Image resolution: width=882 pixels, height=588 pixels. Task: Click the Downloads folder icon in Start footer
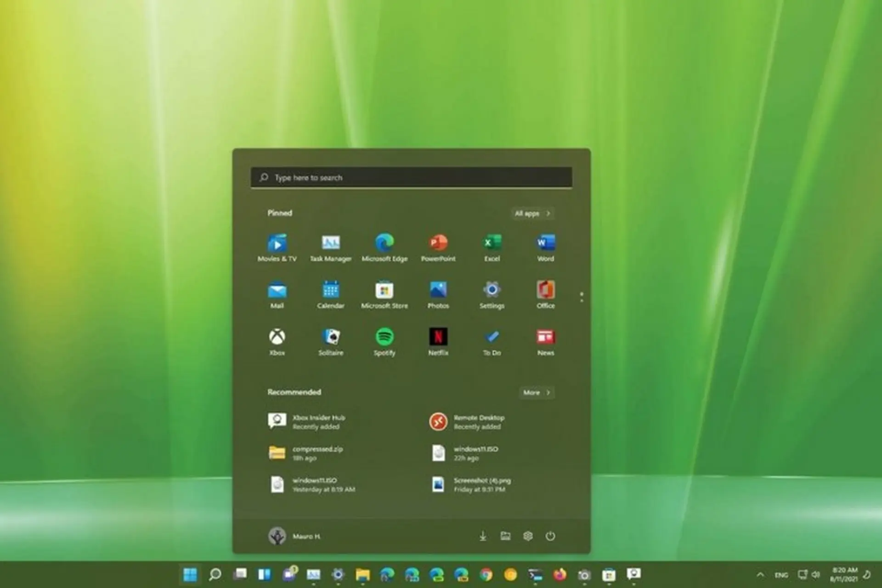click(483, 536)
